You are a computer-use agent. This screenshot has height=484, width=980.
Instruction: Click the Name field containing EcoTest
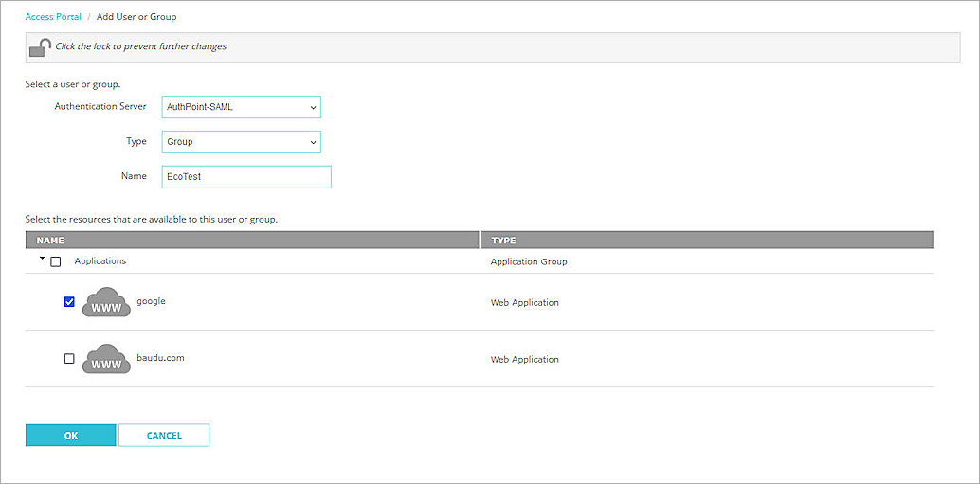click(x=246, y=177)
